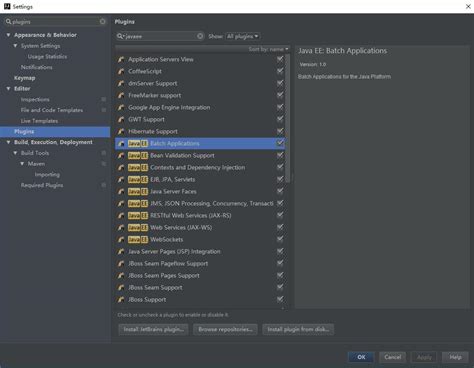Viewport: 474px width, 368px height.
Task: Click the Web Services (JAX-WS) plugin icon
Action: coord(121,227)
